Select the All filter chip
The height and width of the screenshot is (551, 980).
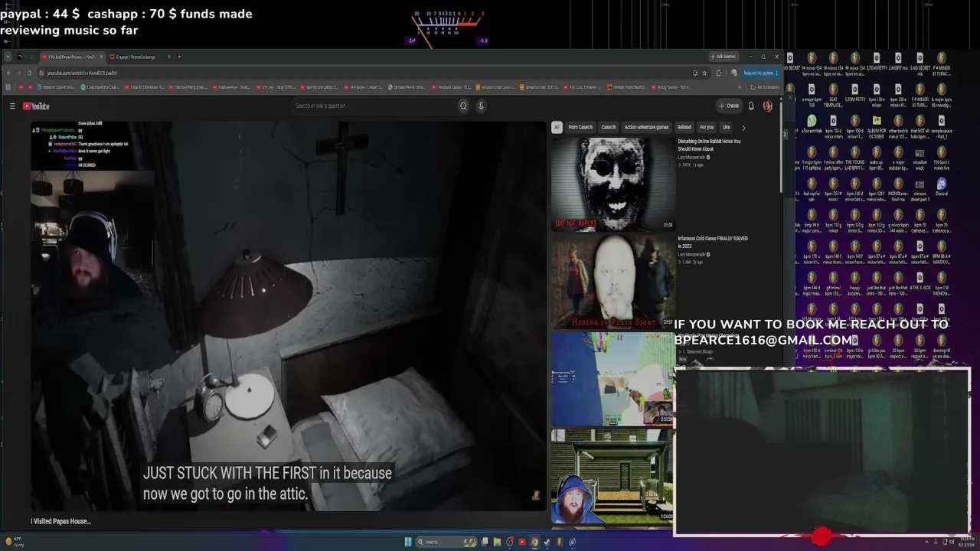pyautogui.click(x=557, y=127)
